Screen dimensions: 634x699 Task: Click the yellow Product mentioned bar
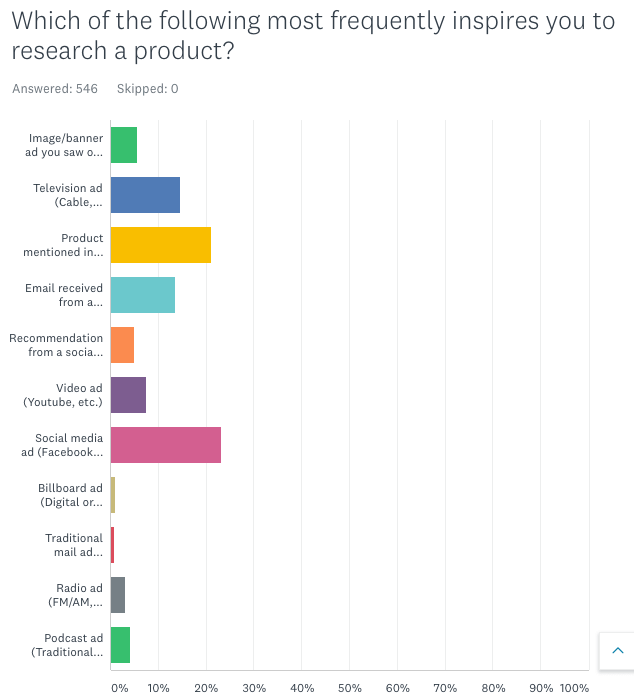(x=160, y=245)
